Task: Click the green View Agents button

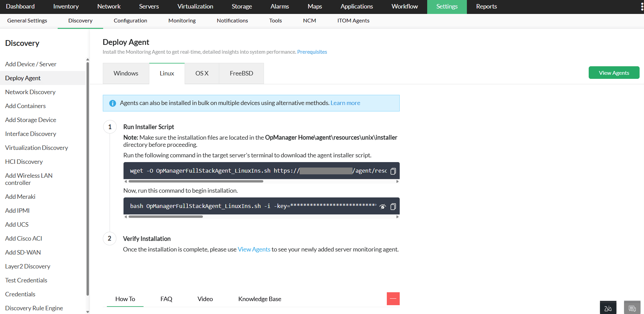Action: pos(614,73)
